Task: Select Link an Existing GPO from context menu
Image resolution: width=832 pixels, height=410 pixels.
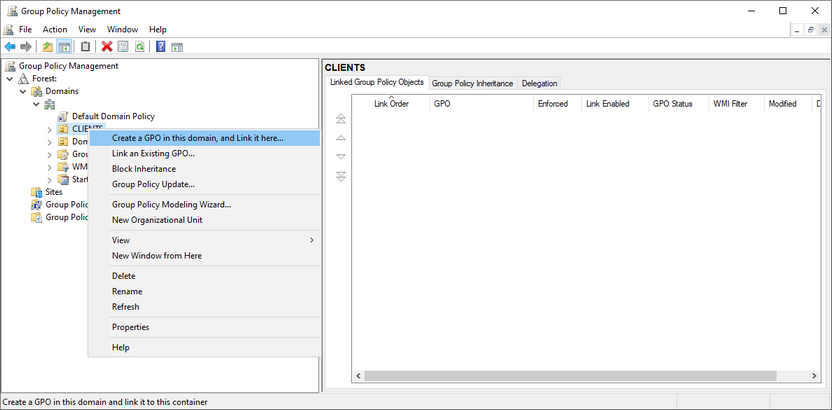Action: (204, 154)
